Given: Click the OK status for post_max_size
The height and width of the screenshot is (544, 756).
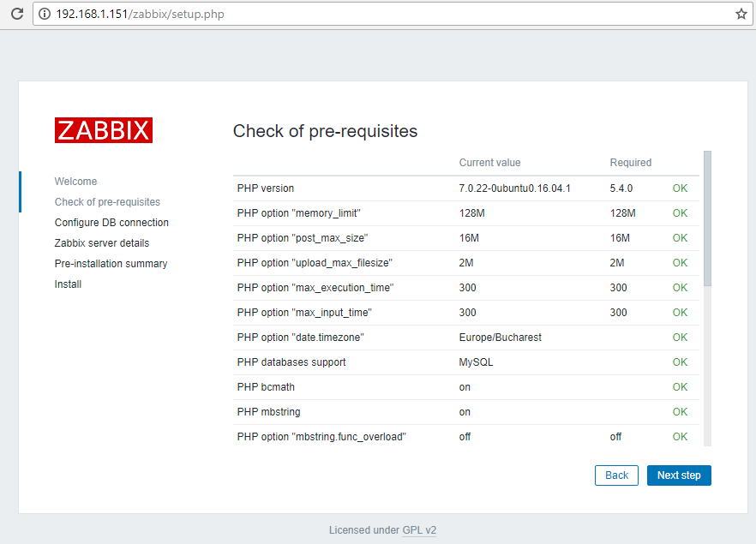Looking at the screenshot, I should 680,238.
